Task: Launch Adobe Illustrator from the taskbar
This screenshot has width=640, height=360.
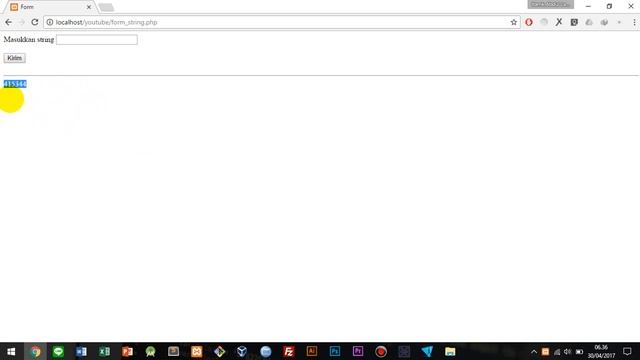Action: [x=311, y=351]
